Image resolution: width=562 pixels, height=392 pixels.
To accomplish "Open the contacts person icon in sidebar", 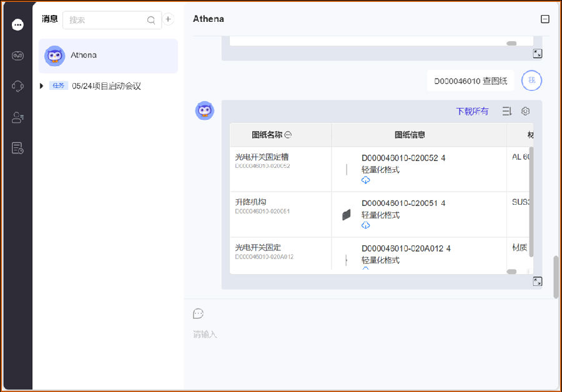I will point(17,117).
